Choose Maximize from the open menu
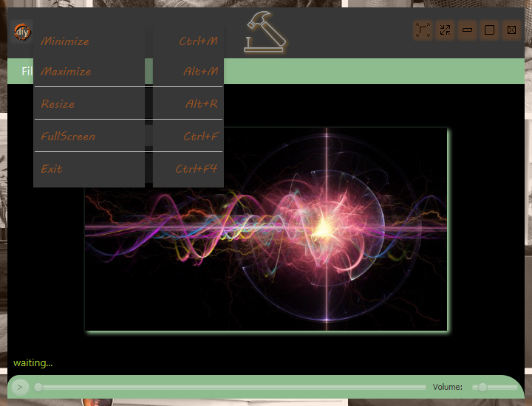 coord(129,72)
